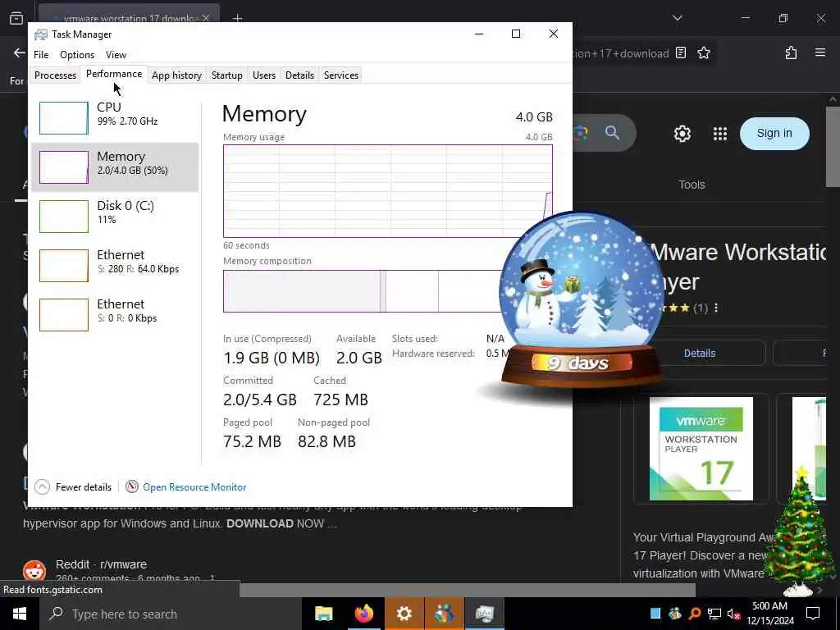This screenshot has height=630, width=840.
Task: Open the Settings gear app in the taskbar
Action: coord(404,614)
